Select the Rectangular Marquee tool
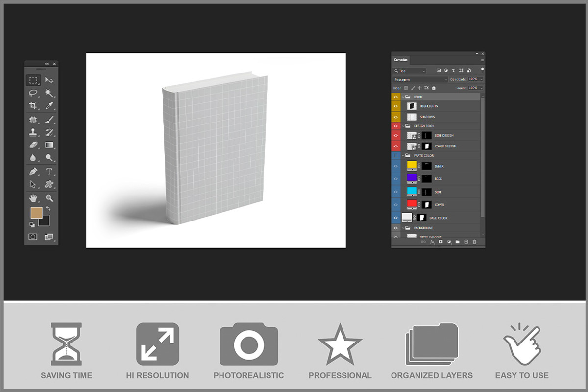Image resolution: width=588 pixels, height=392 pixels. (33, 80)
